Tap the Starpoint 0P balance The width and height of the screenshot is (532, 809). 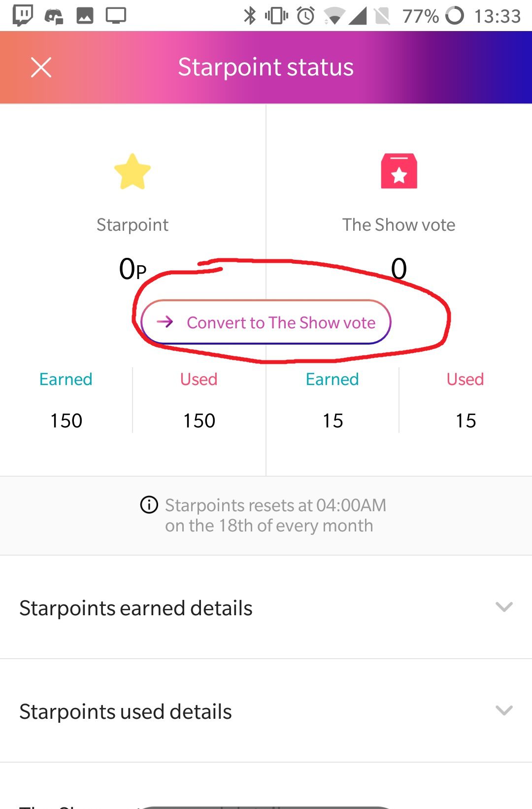pos(133,269)
